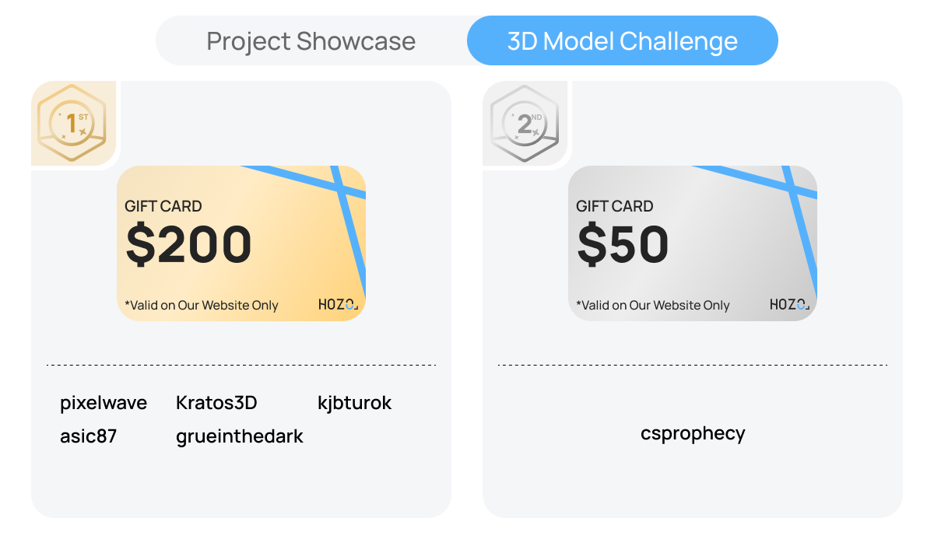The width and height of the screenshot is (934, 560).
Task: Open winner pixelwave's profile
Action: (104, 403)
